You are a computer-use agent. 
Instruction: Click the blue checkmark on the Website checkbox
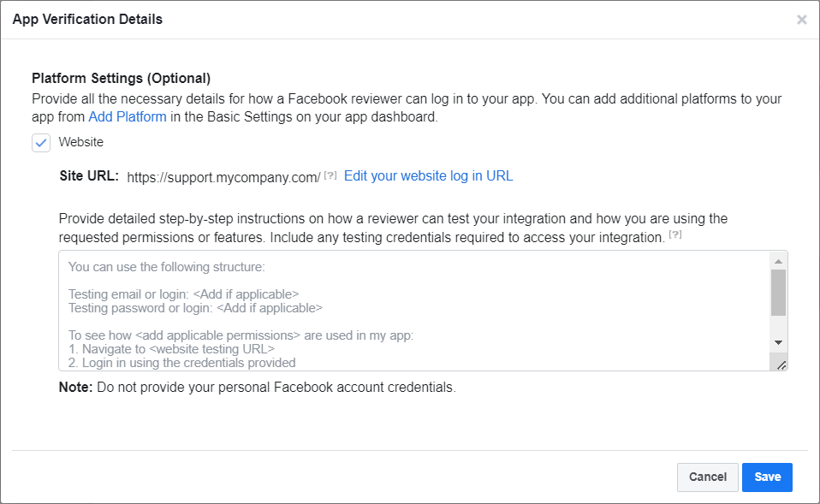point(40,142)
